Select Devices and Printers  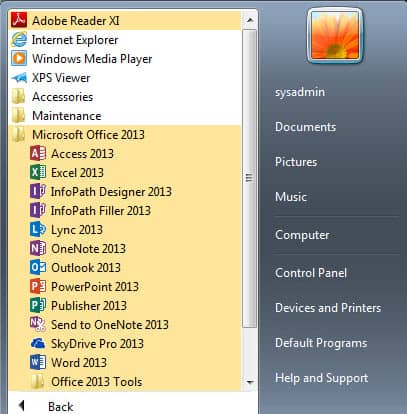(x=328, y=308)
